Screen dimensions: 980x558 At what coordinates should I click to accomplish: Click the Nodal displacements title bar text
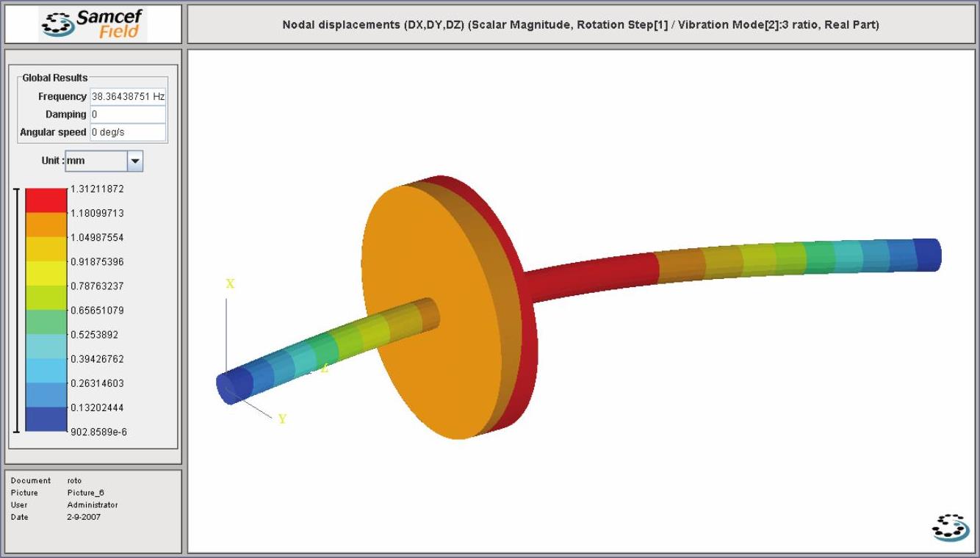coord(580,25)
